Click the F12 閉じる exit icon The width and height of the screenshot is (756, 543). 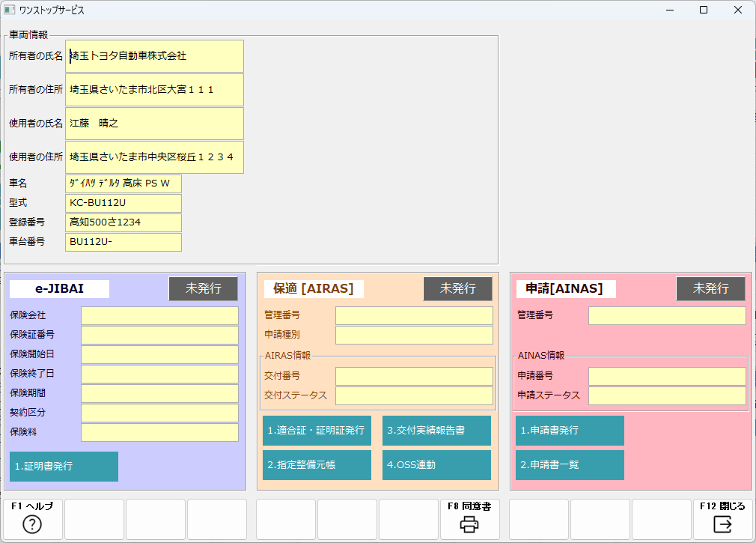pyautogui.click(x=722, y=524)
